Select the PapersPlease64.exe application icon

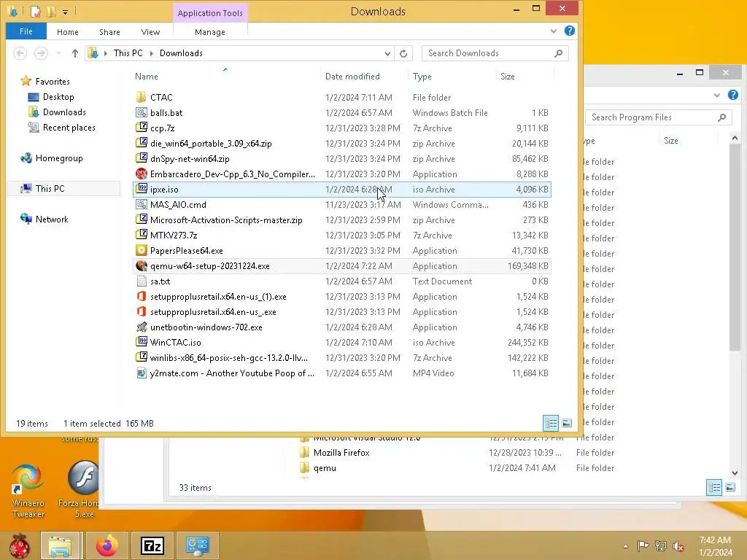(141, 251)
